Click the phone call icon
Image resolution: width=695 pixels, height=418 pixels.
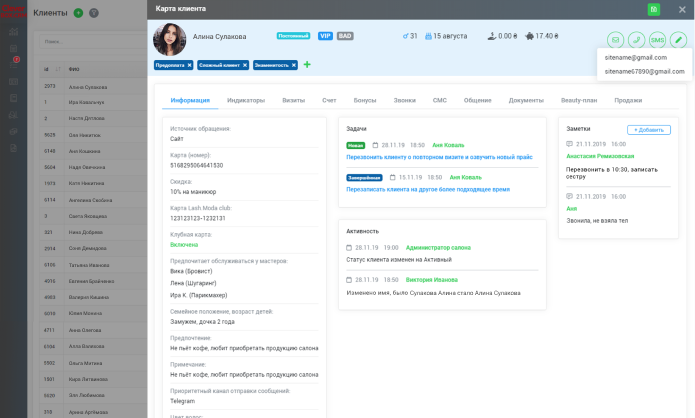635,40
